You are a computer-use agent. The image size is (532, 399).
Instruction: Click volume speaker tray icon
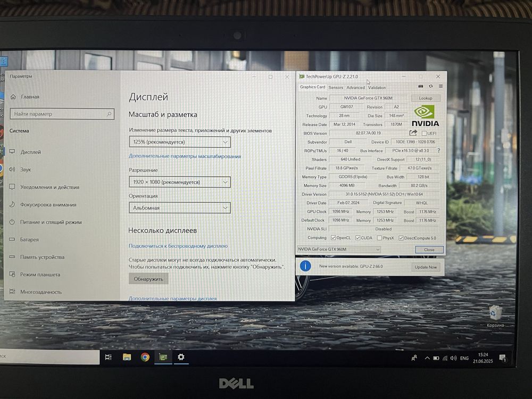point(453,358)
